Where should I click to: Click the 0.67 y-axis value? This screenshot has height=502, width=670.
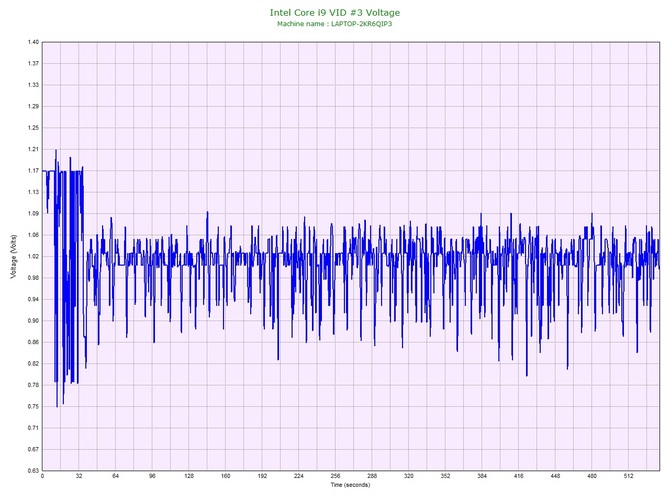tap(33, 449)
